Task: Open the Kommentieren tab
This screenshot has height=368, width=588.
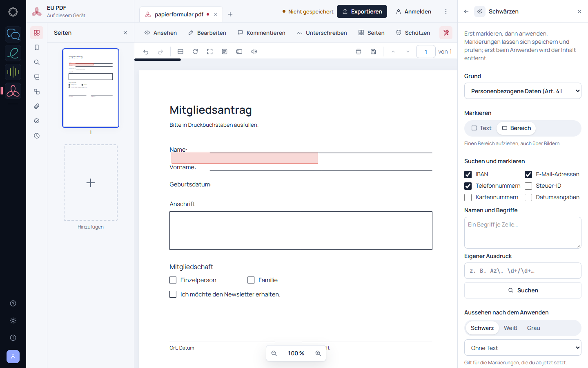Action: (x=261, y=33)
